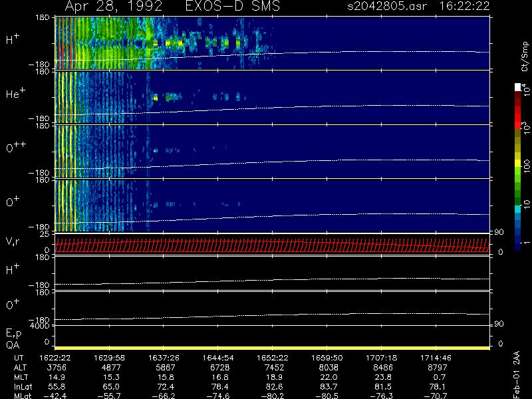
Task: Select the 'ALT' row label
Action: [x=20, y=368]
